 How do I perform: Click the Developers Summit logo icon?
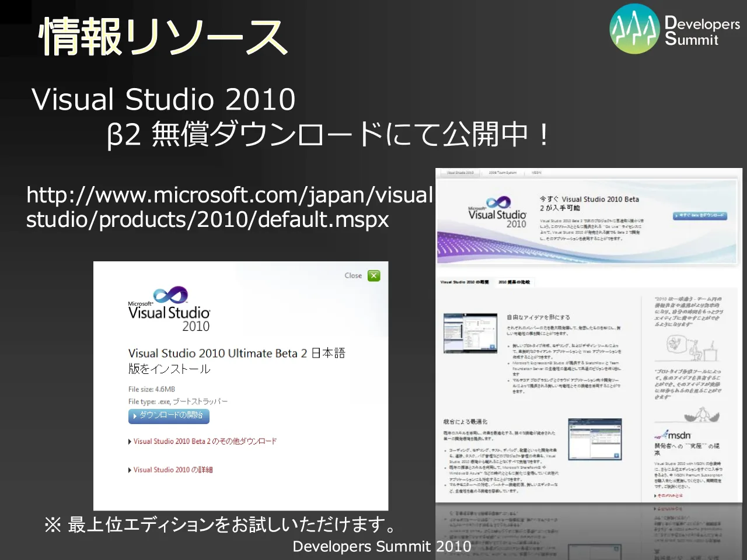[x=634, y=29]
